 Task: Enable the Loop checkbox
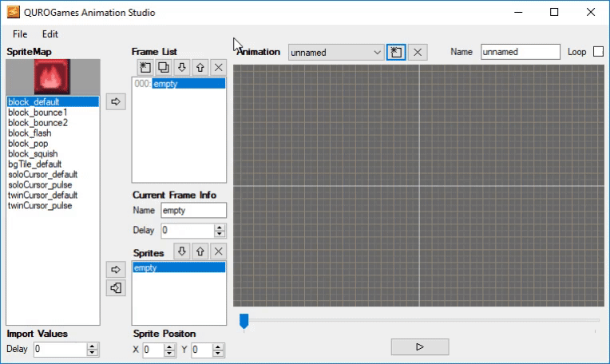click(x=598, y=52)
